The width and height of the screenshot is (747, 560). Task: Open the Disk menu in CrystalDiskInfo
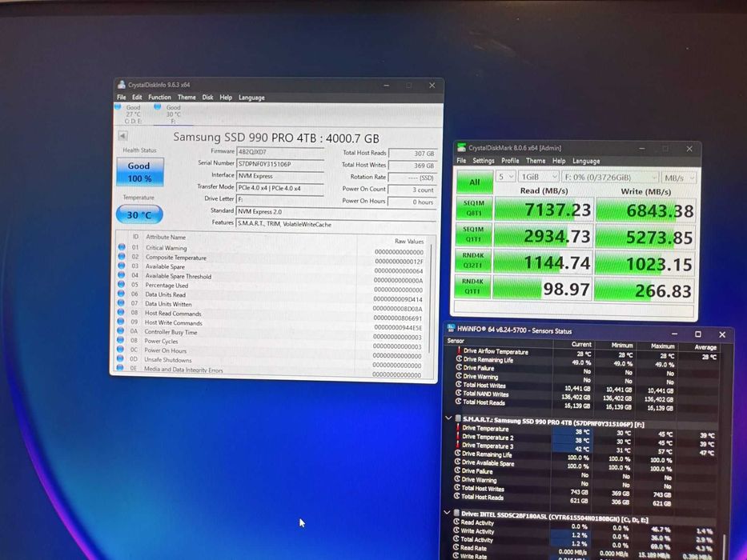coord(207,97)
